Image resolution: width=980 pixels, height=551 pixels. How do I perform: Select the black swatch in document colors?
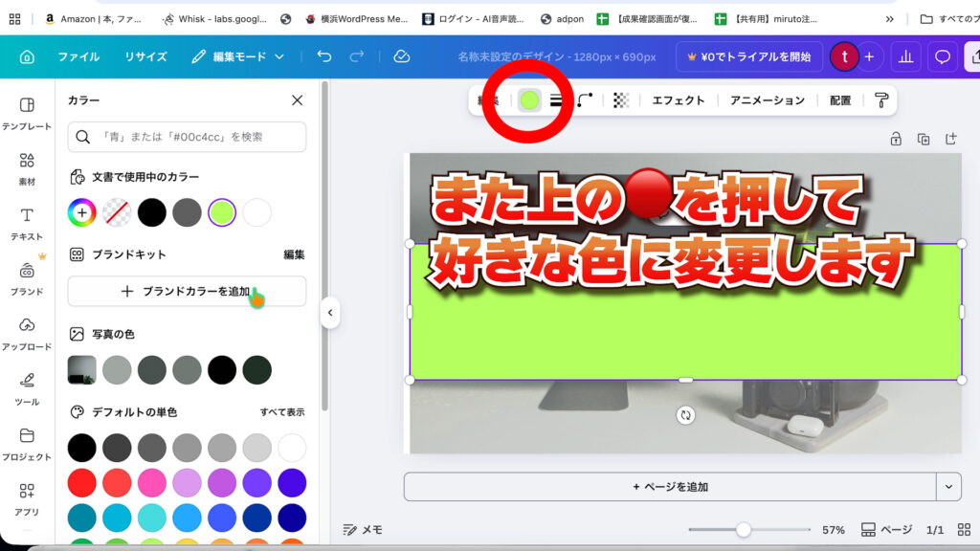tap(151, 212)
